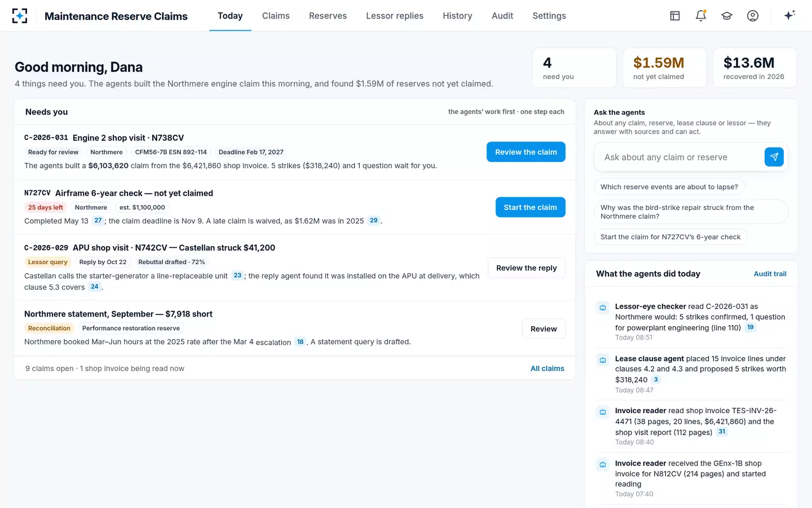Open source citation 18 in the Northmere statement row
The width and height of the screenshot is (812, 508).
[301, 341]
